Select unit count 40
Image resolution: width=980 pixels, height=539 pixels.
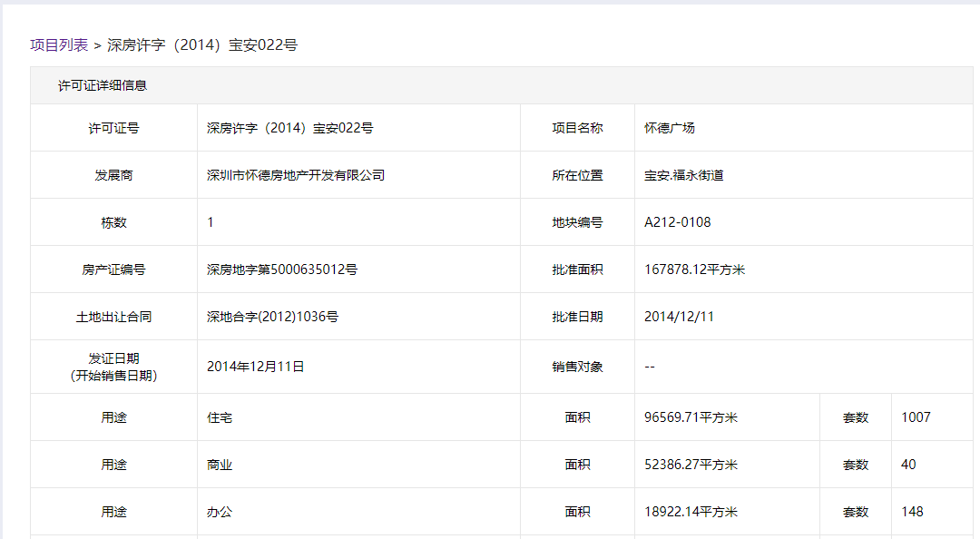[908, 465]
